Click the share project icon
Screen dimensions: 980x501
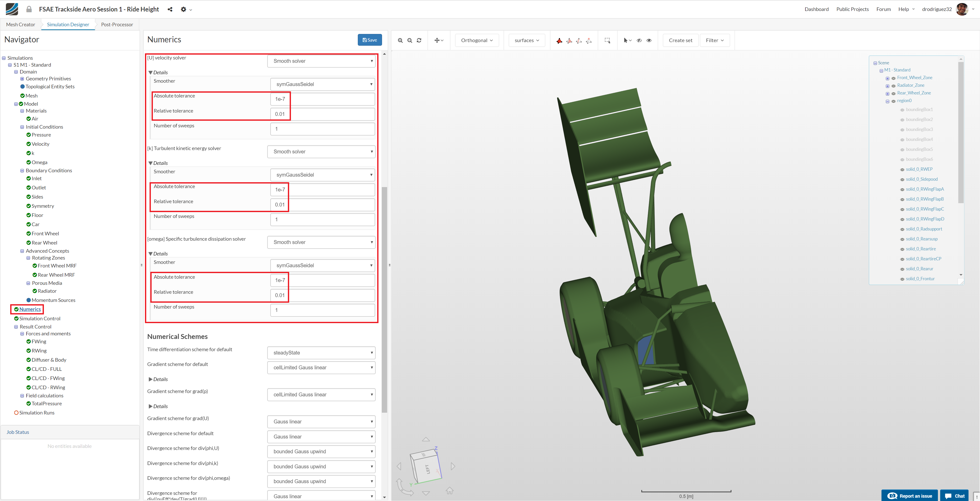point(170,9)
